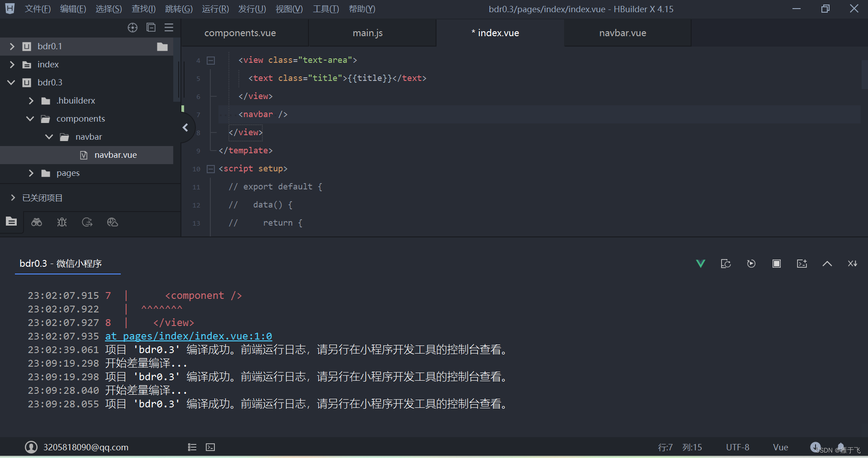Collapse the console with the up arrow
Viewport: 868px width, 458px height.
click(827, 264)
